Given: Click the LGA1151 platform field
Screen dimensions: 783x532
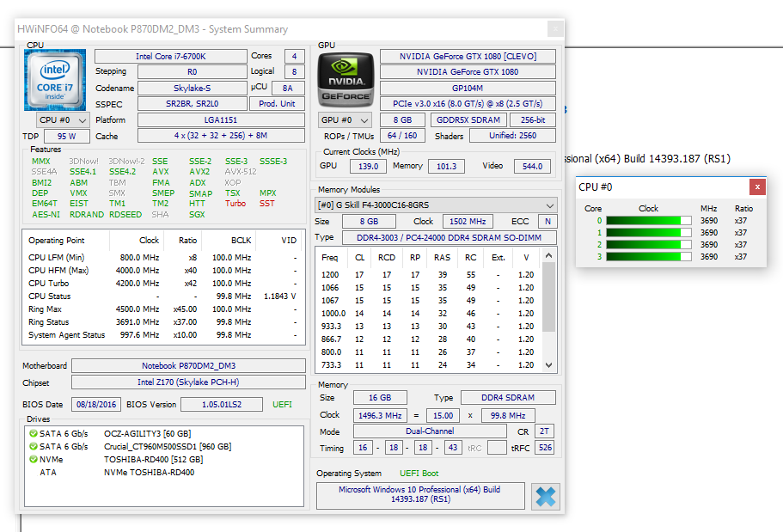Looking at the screenshot, I should [x=221, y=119].
